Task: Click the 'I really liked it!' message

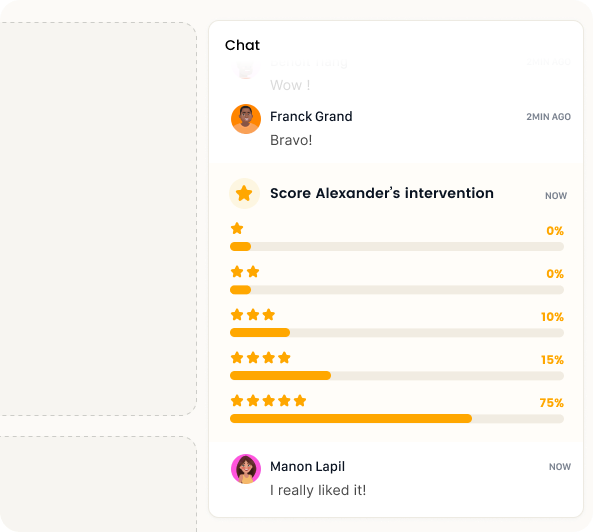Action: point(318,490)
